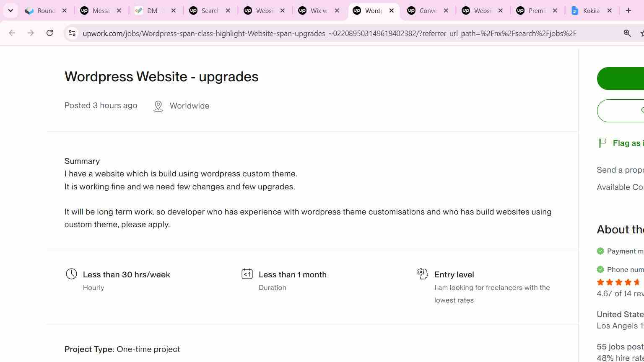This screenshot has height=362, width=644.
Task: Click the calendar duration icon
Action: coord(247,274)
